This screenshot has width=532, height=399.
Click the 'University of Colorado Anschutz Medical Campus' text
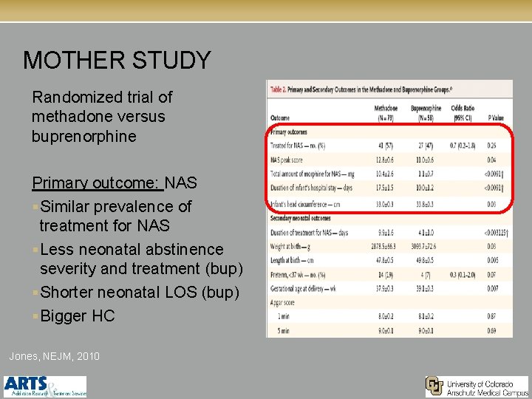(x=487, y=389)
